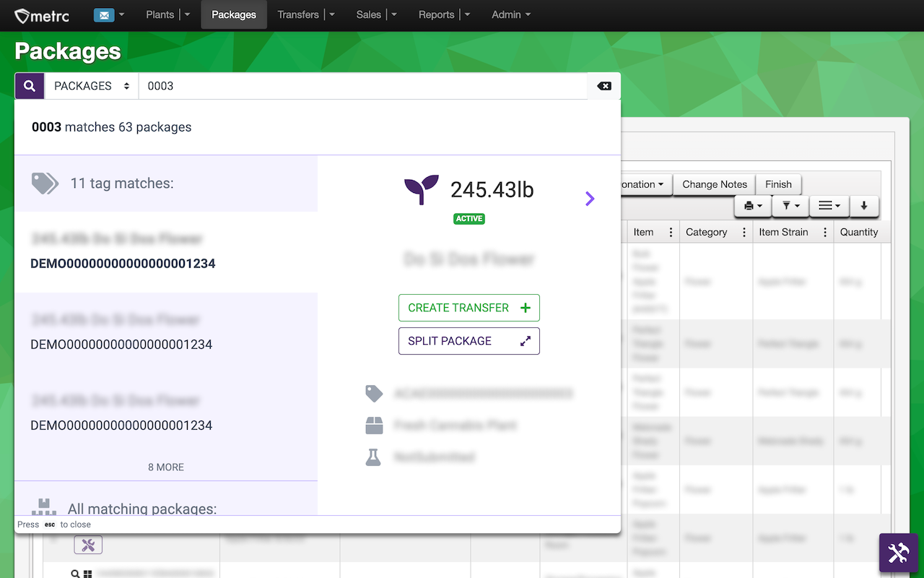Show 8 MORE tag matches
Viewport: 924px width, 578px height.
(x=166, y=467)
